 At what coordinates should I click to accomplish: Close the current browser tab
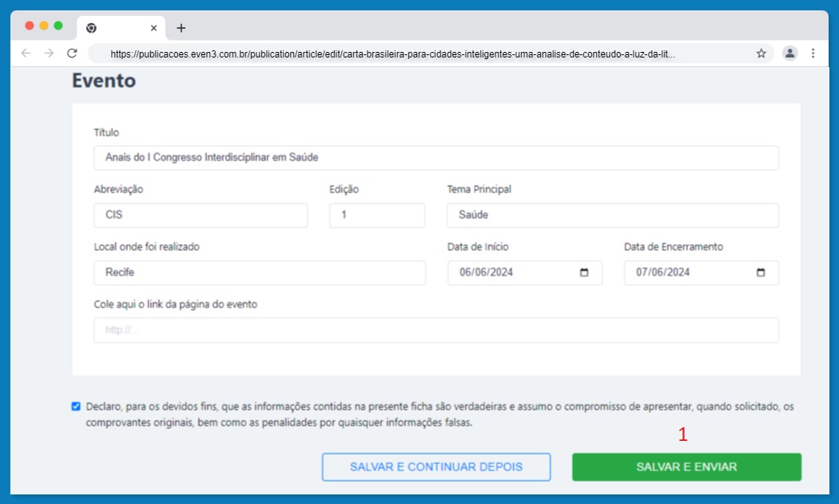click(x=153, y=28)
